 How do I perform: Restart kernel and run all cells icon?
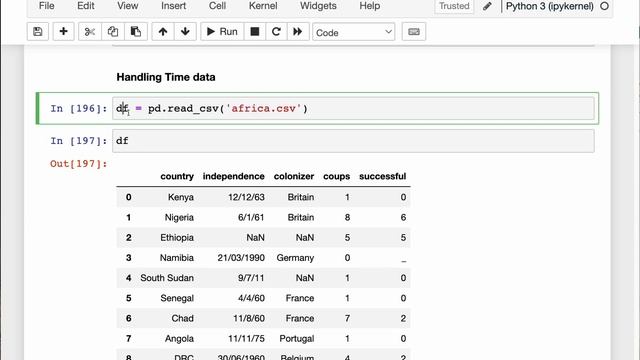298,32
